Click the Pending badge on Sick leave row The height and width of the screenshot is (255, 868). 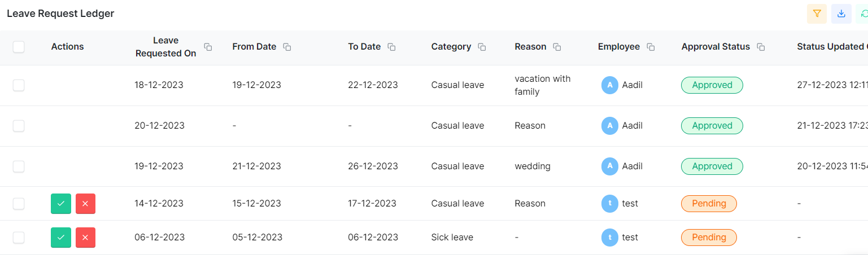709,238
